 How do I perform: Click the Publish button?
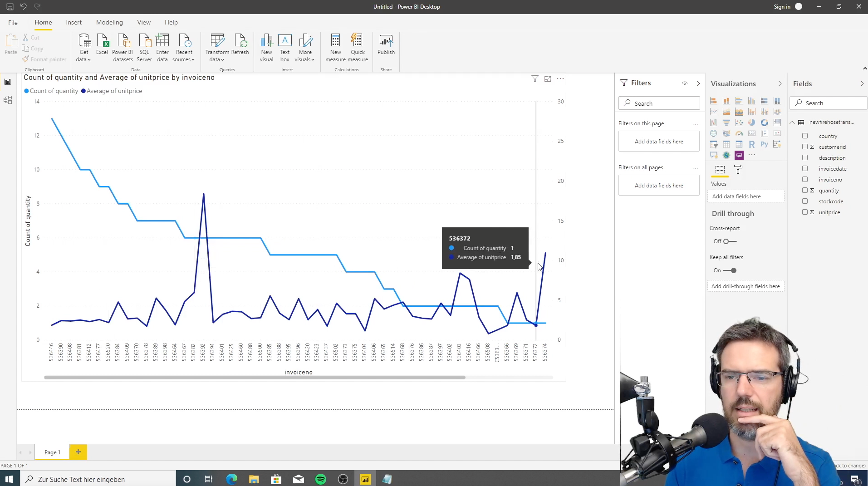(386, 44)
